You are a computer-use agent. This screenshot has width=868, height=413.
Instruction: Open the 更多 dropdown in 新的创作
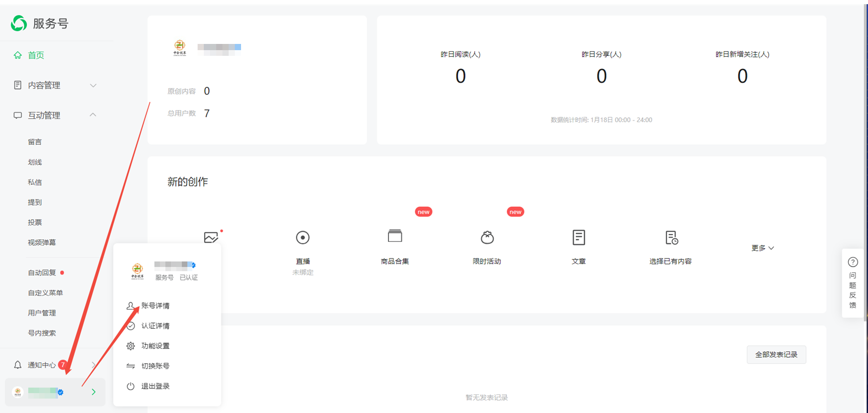pos(762,248)
